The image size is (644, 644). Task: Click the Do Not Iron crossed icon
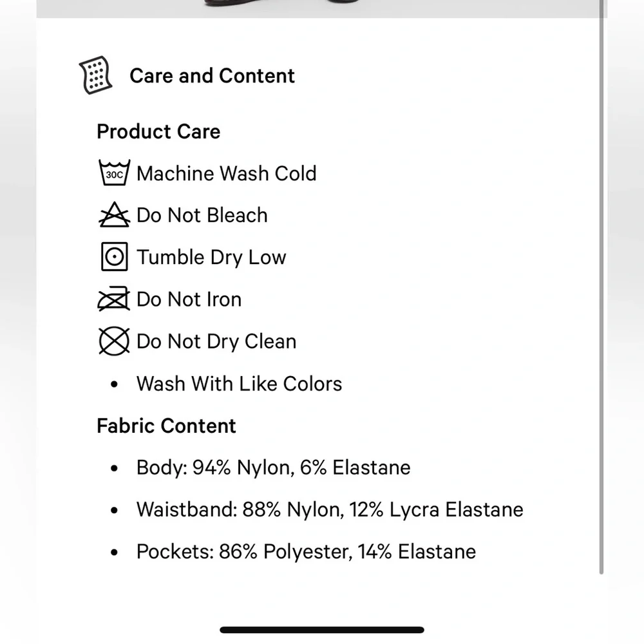tap(114, 299)
